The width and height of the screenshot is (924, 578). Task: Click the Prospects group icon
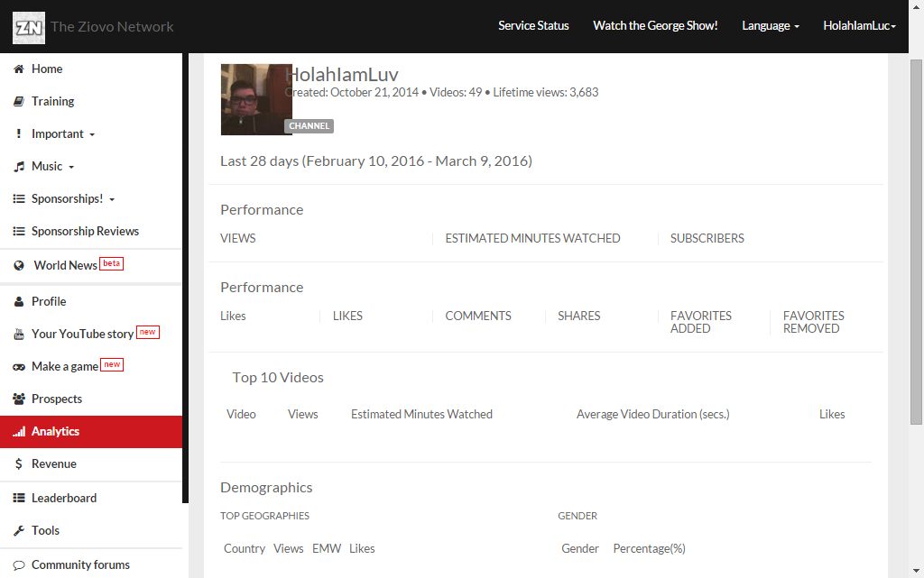[19, 399]
